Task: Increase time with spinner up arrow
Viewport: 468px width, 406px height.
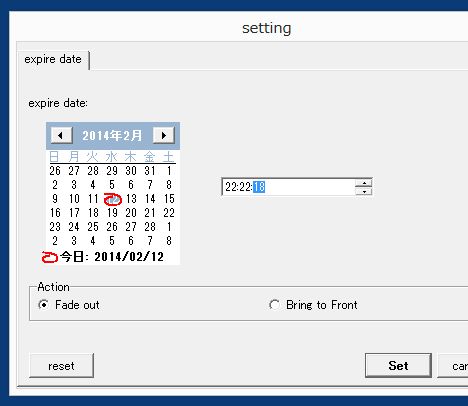Action: coord(364,183)
